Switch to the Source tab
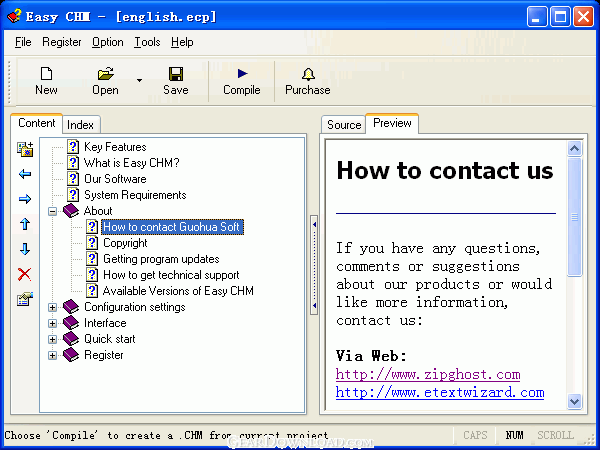Viewport: 600px width, 450px height. (x=344, y=125)
